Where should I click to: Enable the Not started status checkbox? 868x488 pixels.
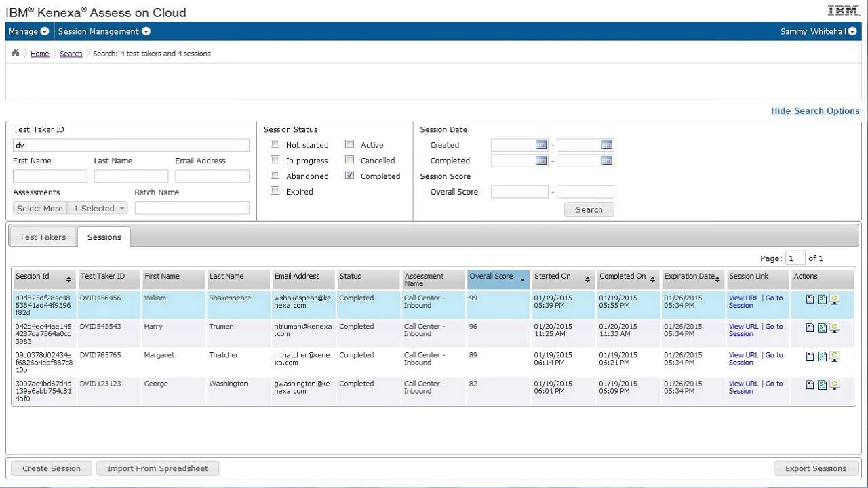[275, 144]
